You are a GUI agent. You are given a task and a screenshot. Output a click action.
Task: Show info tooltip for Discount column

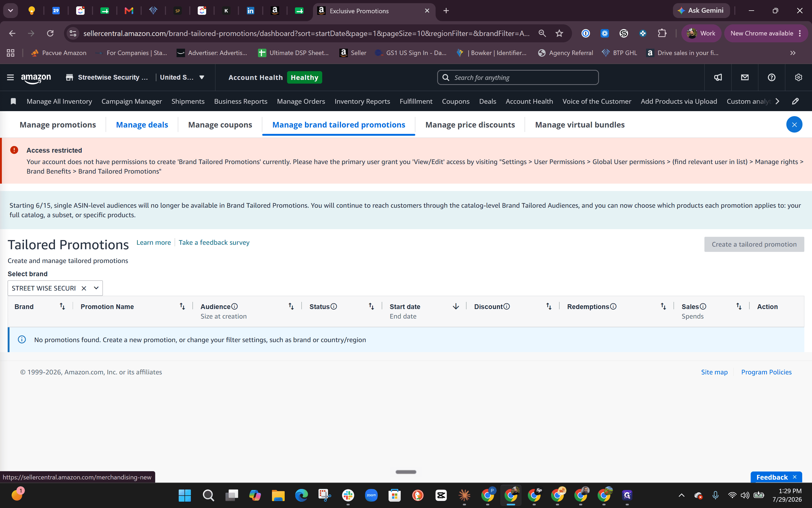point(507,306)
